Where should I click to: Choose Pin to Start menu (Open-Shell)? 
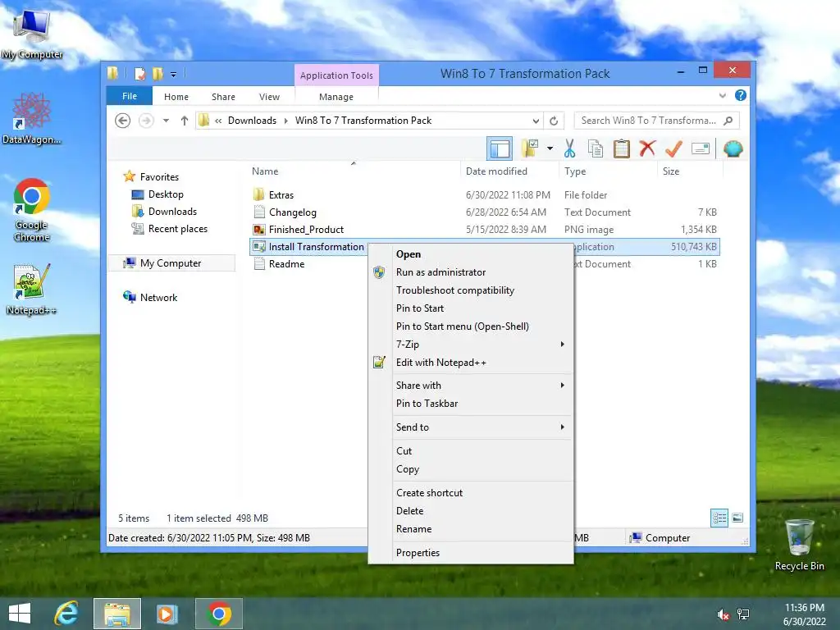[471, 326]
